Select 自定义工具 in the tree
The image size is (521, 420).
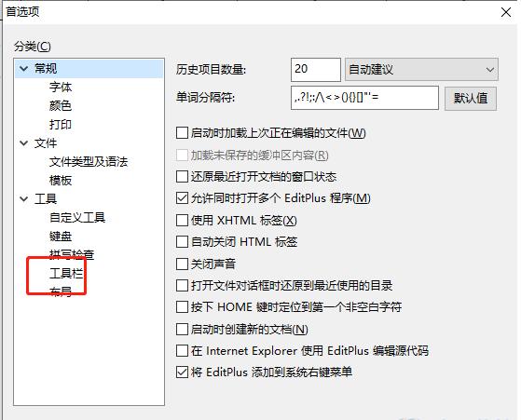77,218
